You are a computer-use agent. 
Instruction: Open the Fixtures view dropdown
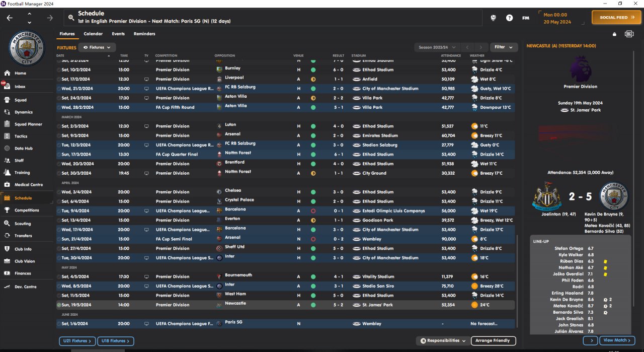coord(97,47)
